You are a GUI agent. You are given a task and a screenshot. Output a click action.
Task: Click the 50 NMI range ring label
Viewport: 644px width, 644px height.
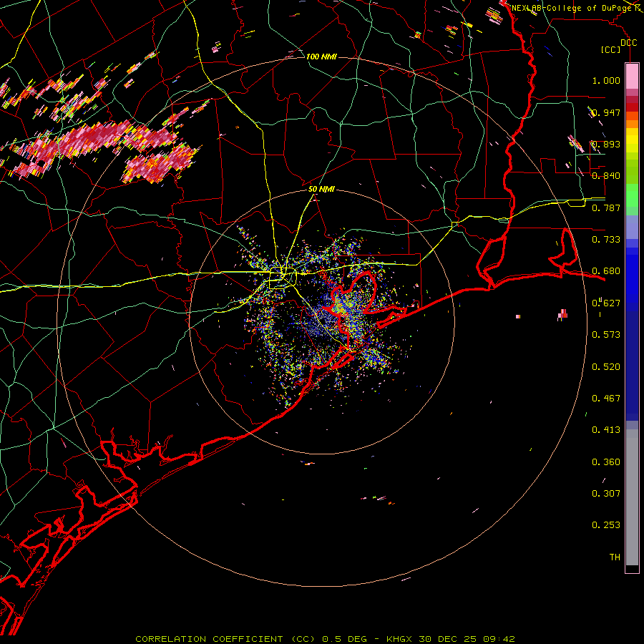coord(321,190)
